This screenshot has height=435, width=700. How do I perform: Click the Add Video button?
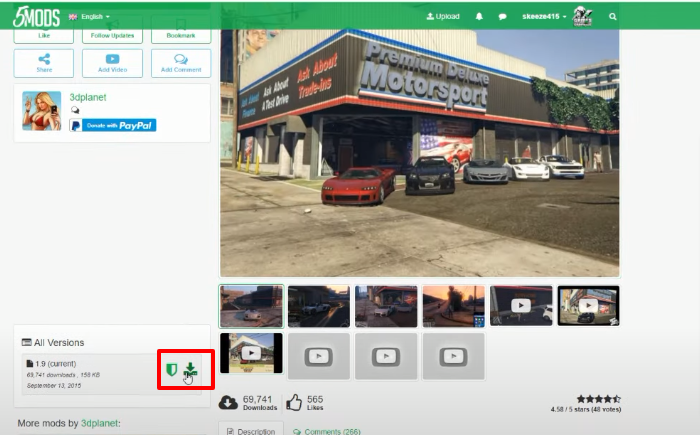coord(112,63)
